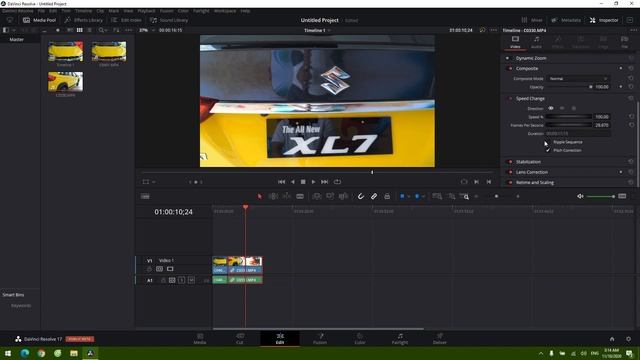Go to previous clip icon in viewer
Viewport: 640px width, 360px height.
(x=489, y=182)
